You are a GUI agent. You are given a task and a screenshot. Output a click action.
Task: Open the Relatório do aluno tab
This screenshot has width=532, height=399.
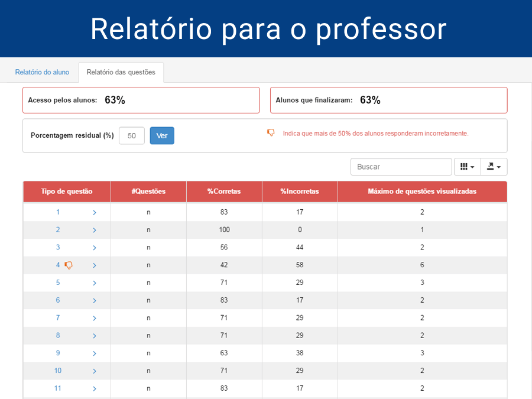[42, 72]
